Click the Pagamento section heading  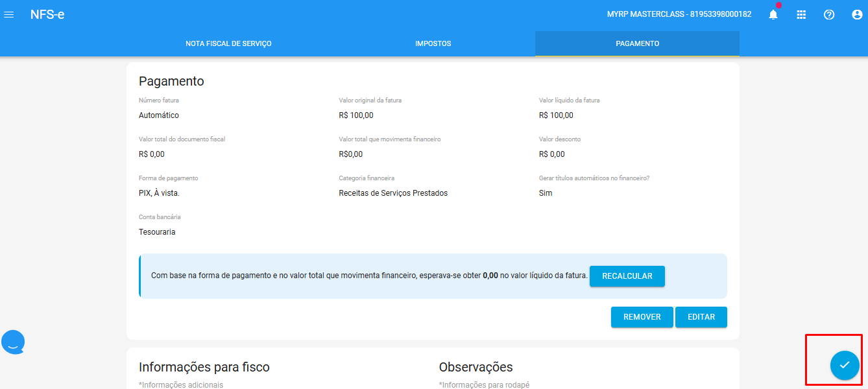[x=171, y=81]
